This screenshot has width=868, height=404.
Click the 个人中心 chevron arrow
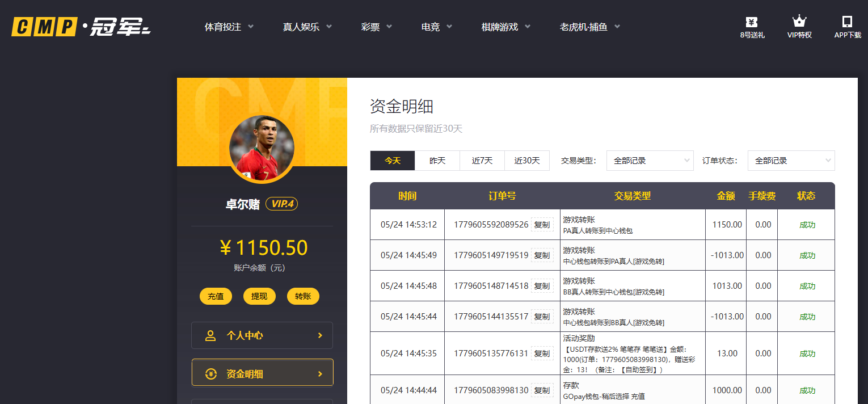pyautogui.click(x=320, y=335)
